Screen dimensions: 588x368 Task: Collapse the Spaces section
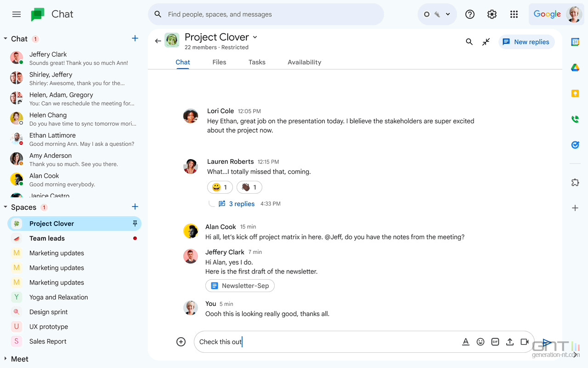[x=5, y=207]
